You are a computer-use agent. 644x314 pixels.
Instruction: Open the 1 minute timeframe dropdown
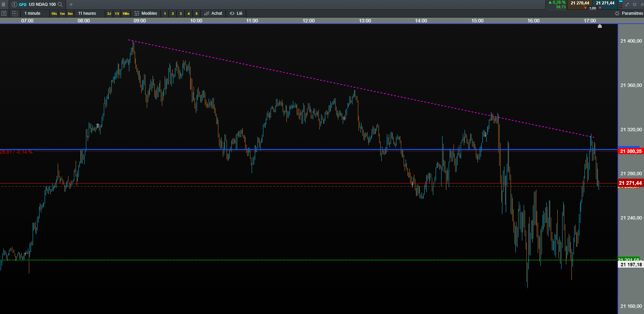32,13
